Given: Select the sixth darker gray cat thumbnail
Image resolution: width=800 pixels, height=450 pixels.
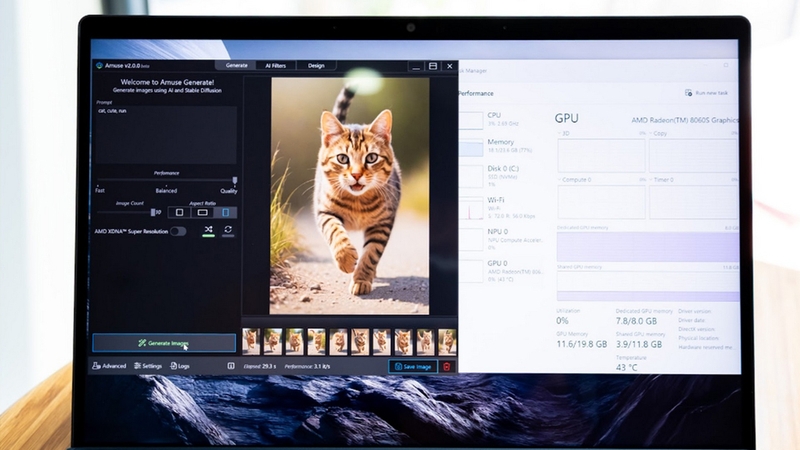Looking at the screenshot, I should pyautogui.click(x=360, y=341).
